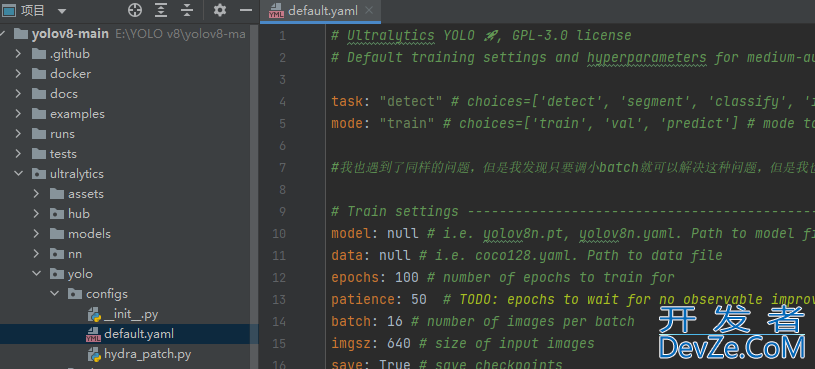Screen dimensions: 815x369
Task: Click the Expand All icon in project toolbar
Action: coord(162,10)
